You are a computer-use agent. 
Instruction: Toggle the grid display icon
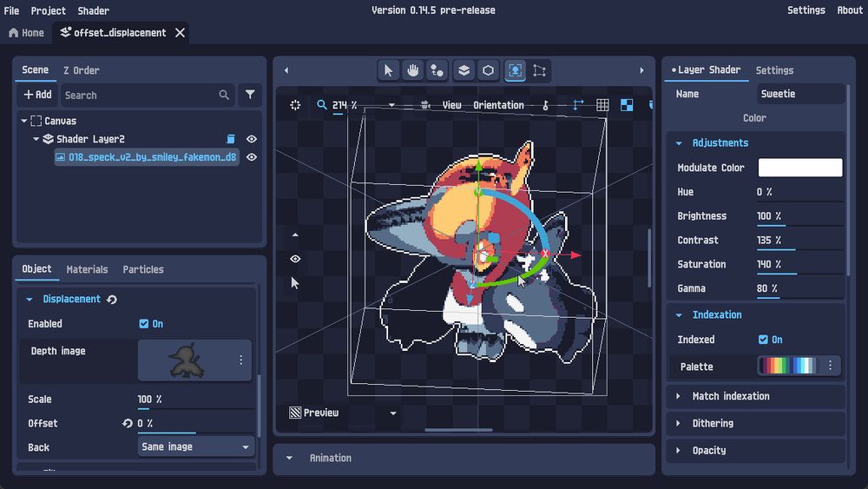coord(602,105)
